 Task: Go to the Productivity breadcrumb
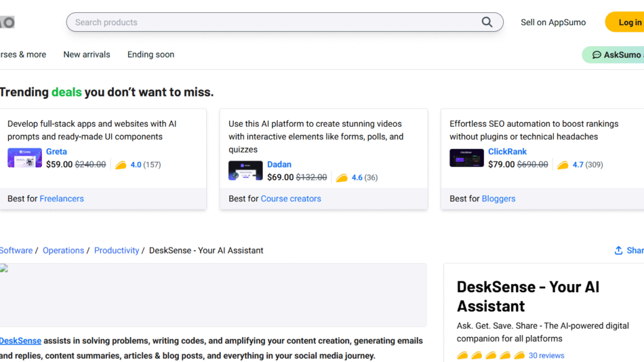click(x=117, y=251)
